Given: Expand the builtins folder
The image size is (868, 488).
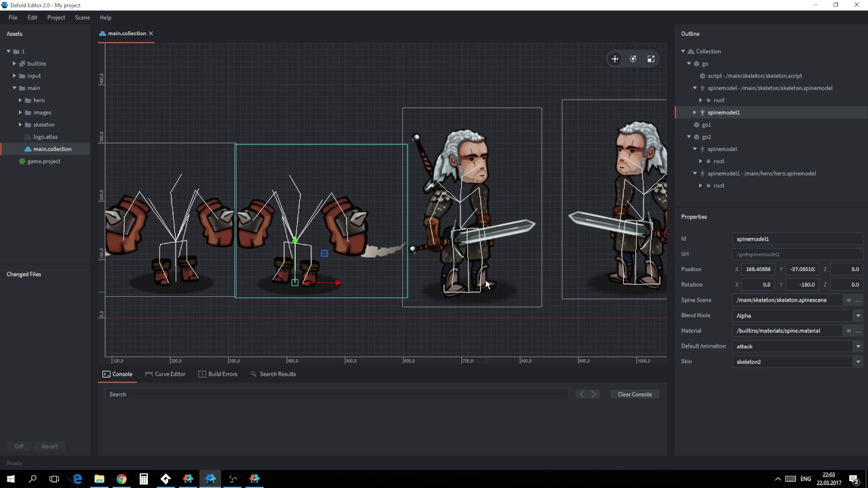Looking at the screenshot, I should pos(14,64).
